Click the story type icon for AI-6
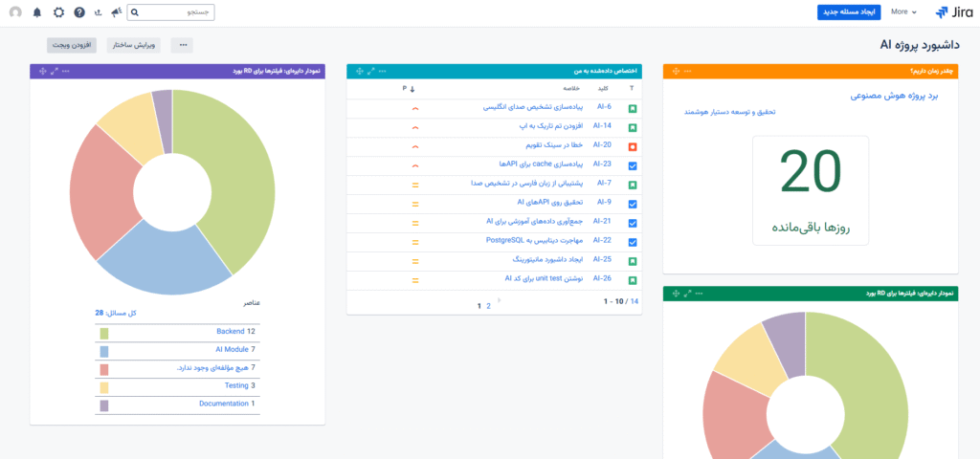Viewport: 980px width, 459px height. (x=632, y=109)
